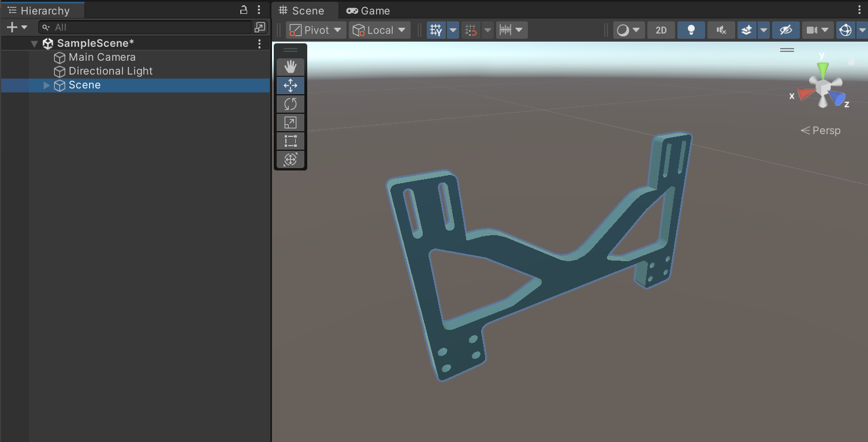Select the Transform tool
The width and height of the screenshot is (868, 442).
click(x=290, y=159)
